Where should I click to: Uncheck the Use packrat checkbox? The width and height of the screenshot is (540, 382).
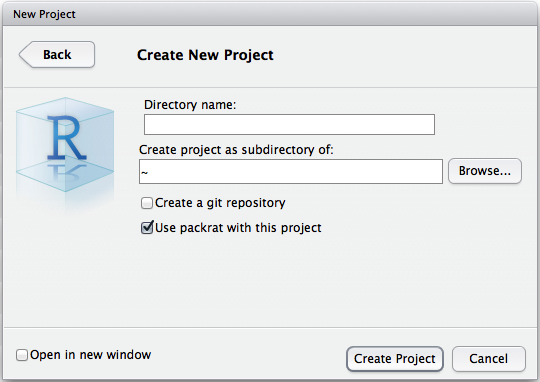(147, 228)
